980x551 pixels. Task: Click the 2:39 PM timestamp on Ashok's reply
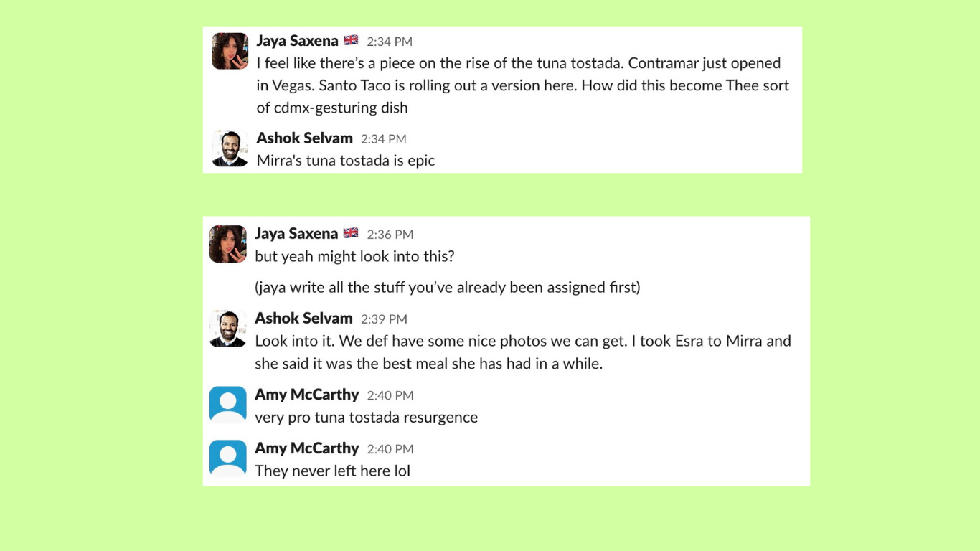pyautogui.click(x=388, y=319)
